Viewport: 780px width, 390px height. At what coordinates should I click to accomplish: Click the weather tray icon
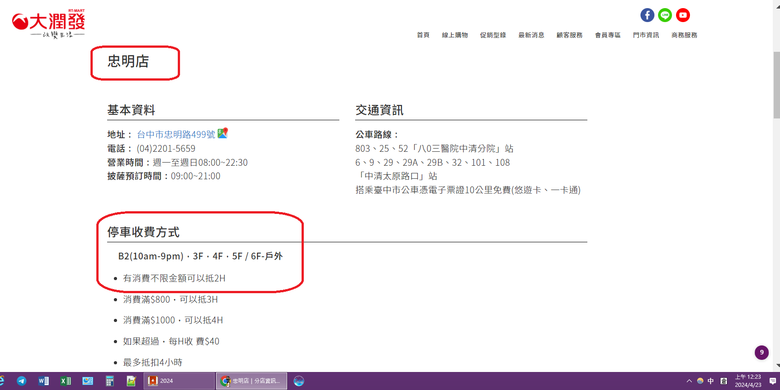[x=700, y=381]
